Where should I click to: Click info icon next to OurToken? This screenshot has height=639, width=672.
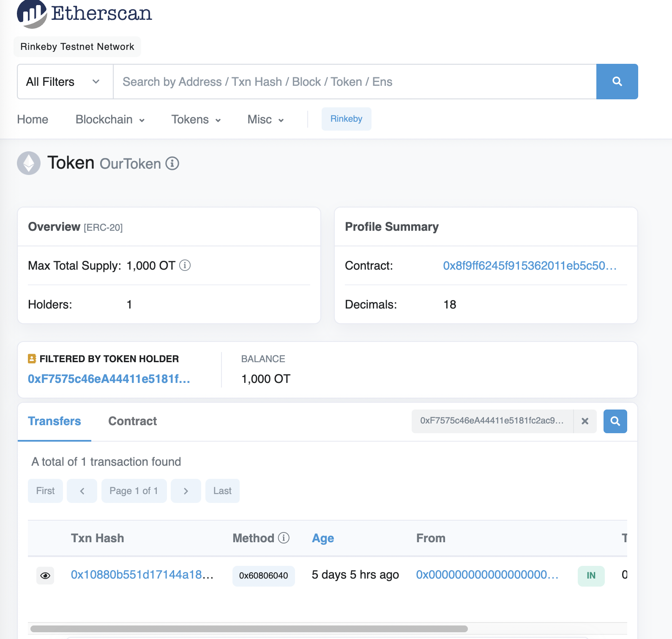tap(172, 163)
